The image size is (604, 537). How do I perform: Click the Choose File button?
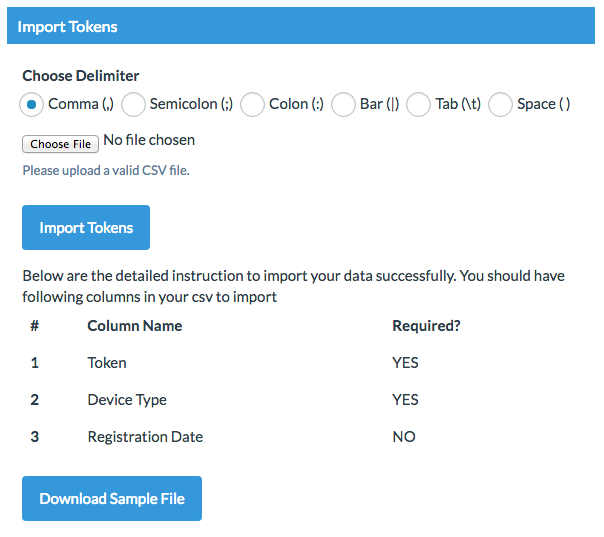[61, 144]
